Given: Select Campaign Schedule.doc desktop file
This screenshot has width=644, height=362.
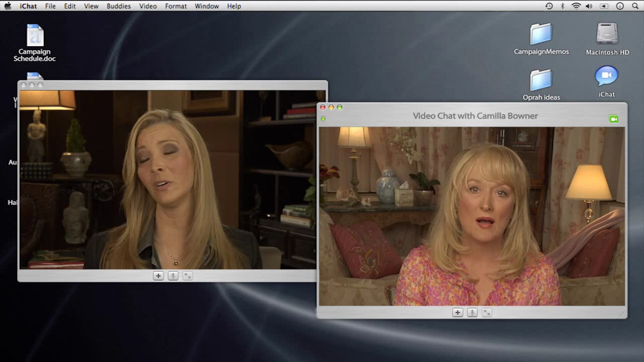Looking at the screenshot, I should [x=35, y=43].
